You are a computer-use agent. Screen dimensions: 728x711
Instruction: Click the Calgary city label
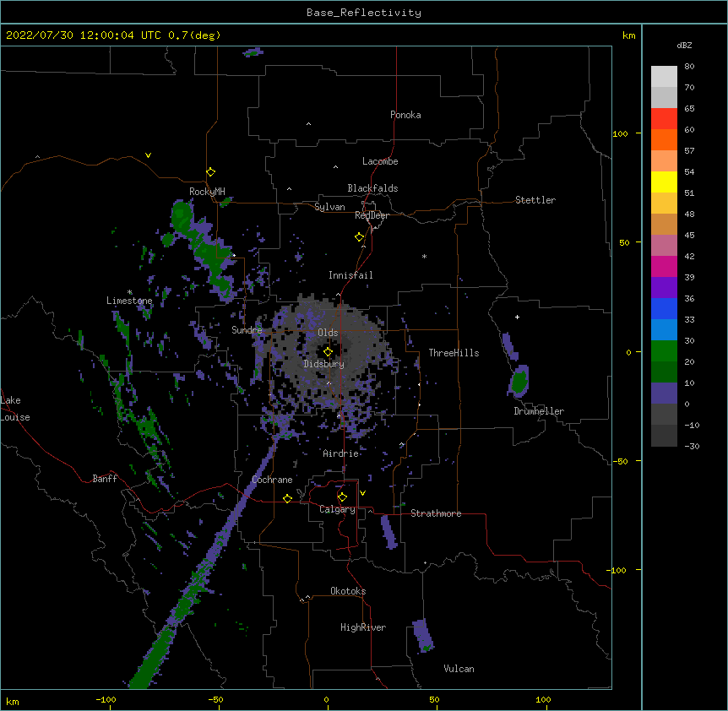pyautogui.click(x=338, y=509)
